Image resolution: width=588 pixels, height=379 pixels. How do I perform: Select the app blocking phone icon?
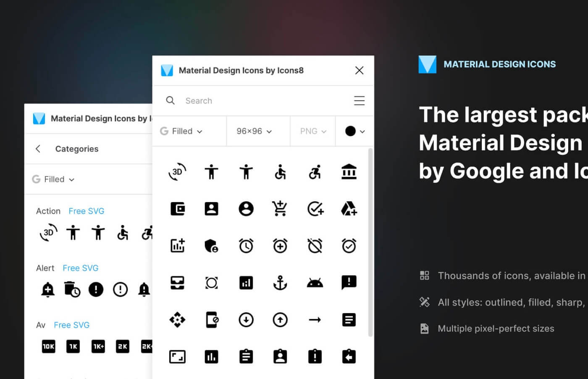pos(212,320)
